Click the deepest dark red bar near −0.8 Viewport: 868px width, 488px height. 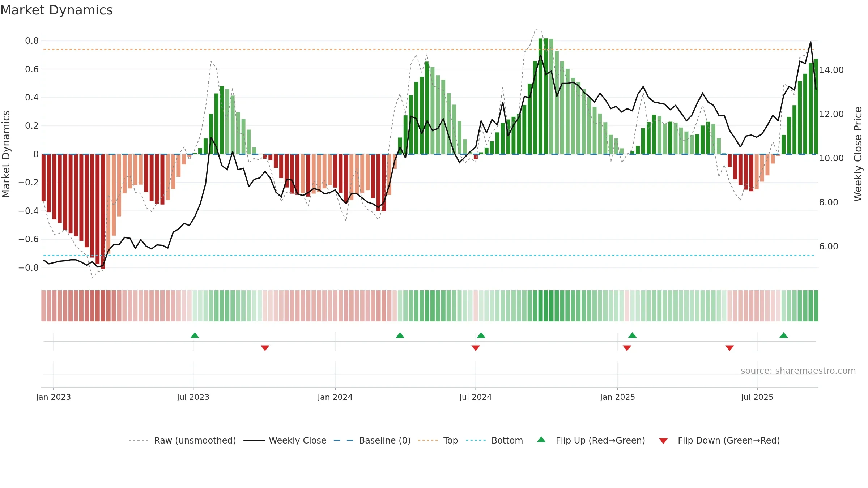point(103,211)
